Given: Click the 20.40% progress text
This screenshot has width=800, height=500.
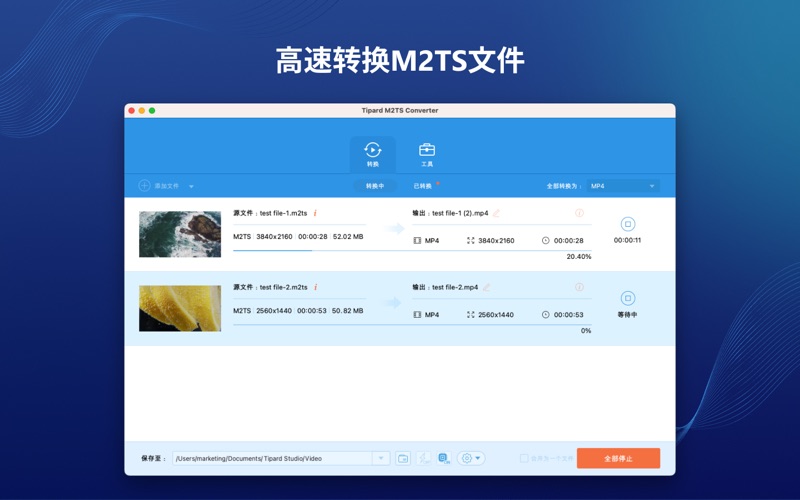Looking at the screenshot, I should click(x=579, y=257).
